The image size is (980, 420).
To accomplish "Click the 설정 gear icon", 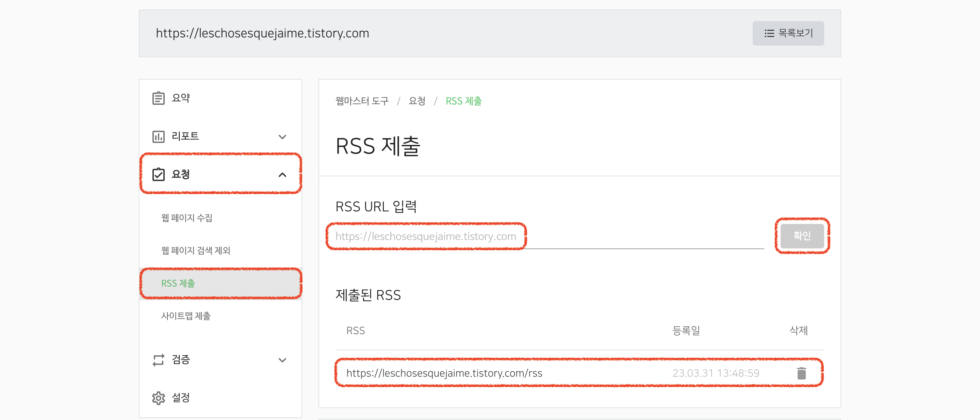I will (158, 398).
